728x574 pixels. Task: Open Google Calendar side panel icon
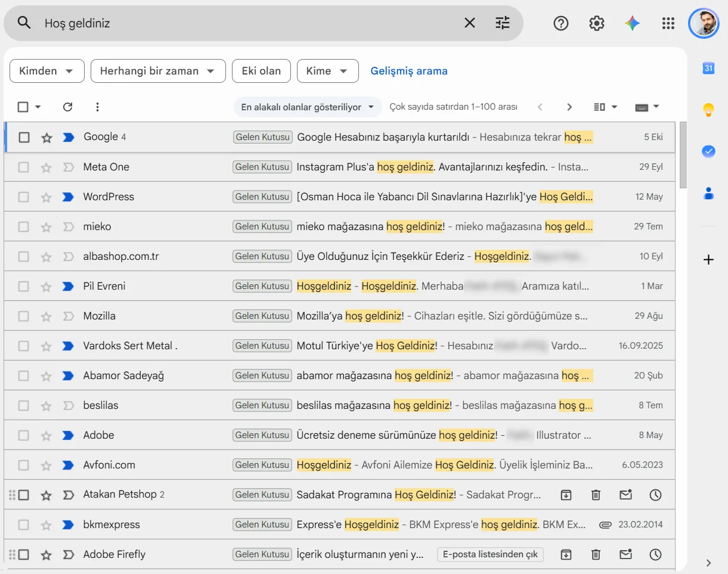pos(708,69)
